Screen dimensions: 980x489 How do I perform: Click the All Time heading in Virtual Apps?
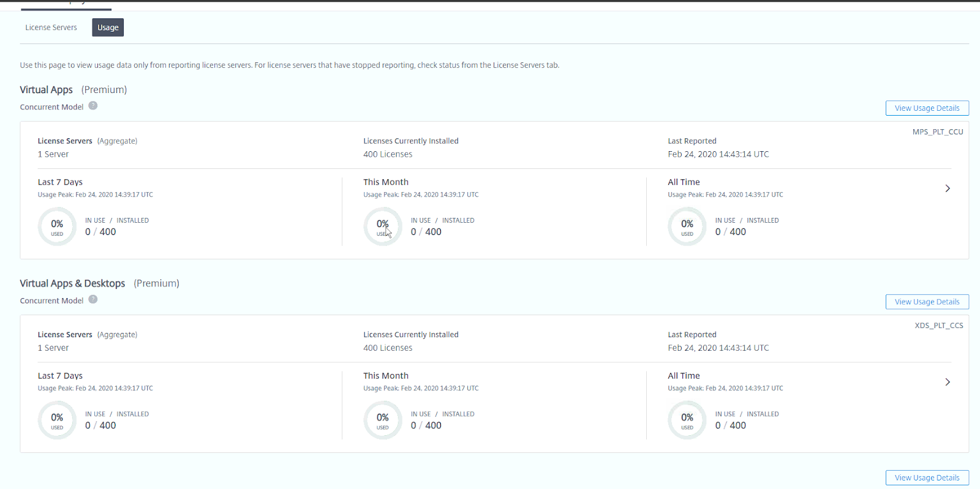tap(684, 182)
